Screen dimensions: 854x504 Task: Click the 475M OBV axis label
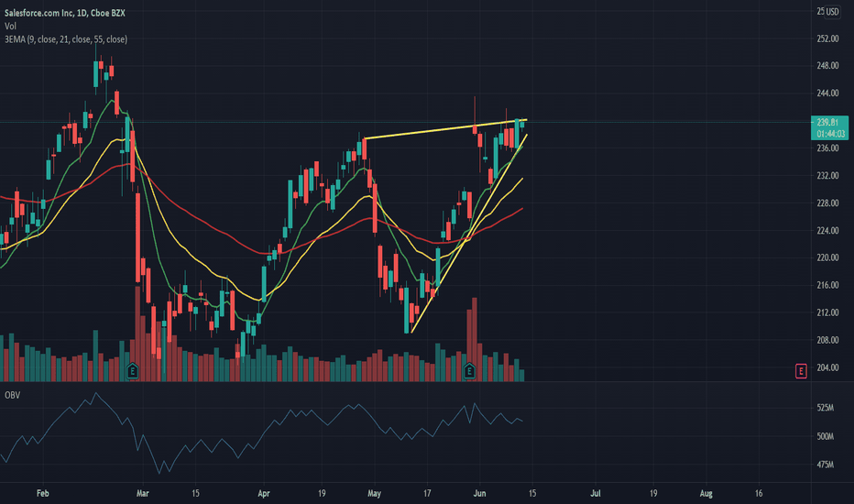click(x=825, y=465)
